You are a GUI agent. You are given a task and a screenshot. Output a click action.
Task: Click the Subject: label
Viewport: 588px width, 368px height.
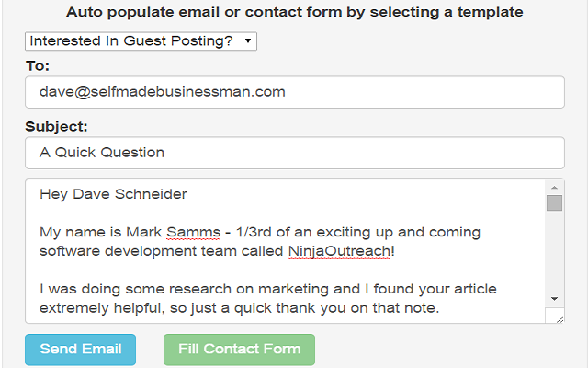56,126
